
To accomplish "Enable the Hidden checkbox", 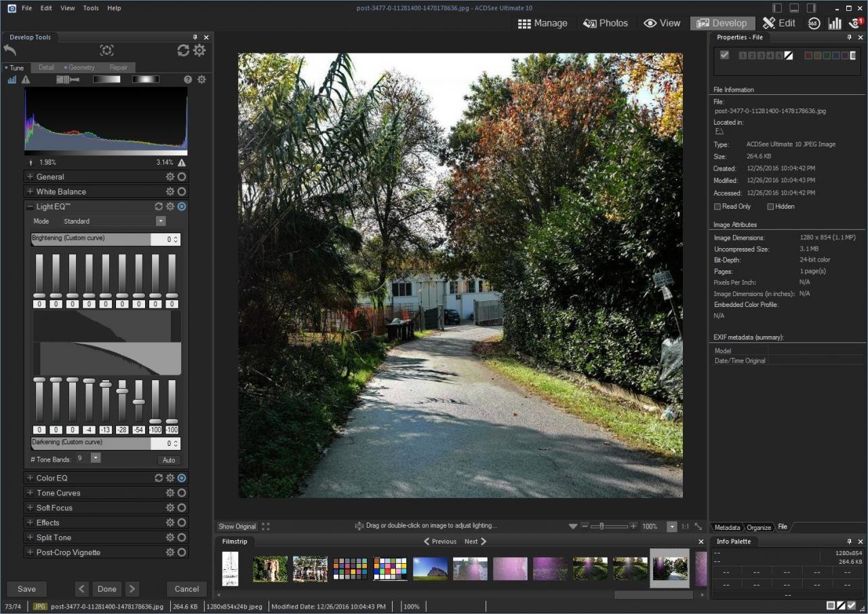I will tap(770, 207).
